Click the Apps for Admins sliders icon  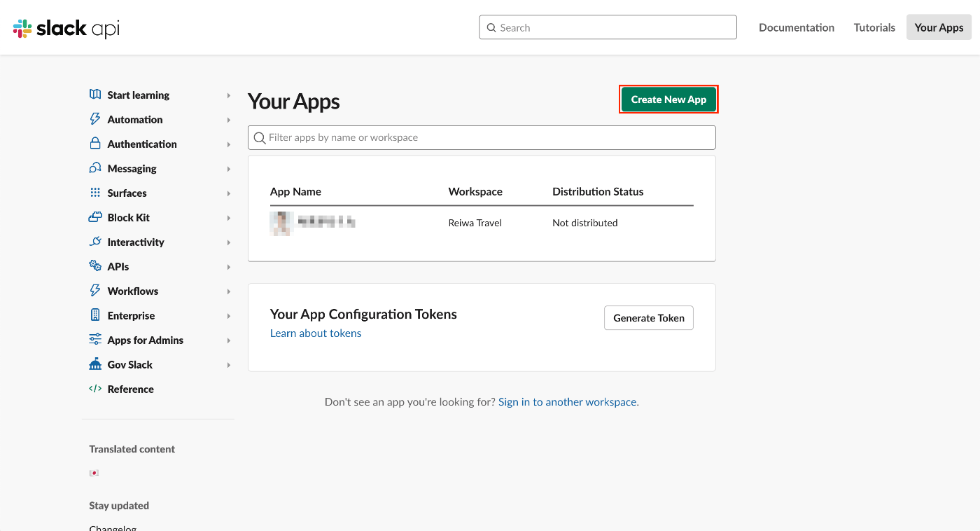click(x=95, y=340)
